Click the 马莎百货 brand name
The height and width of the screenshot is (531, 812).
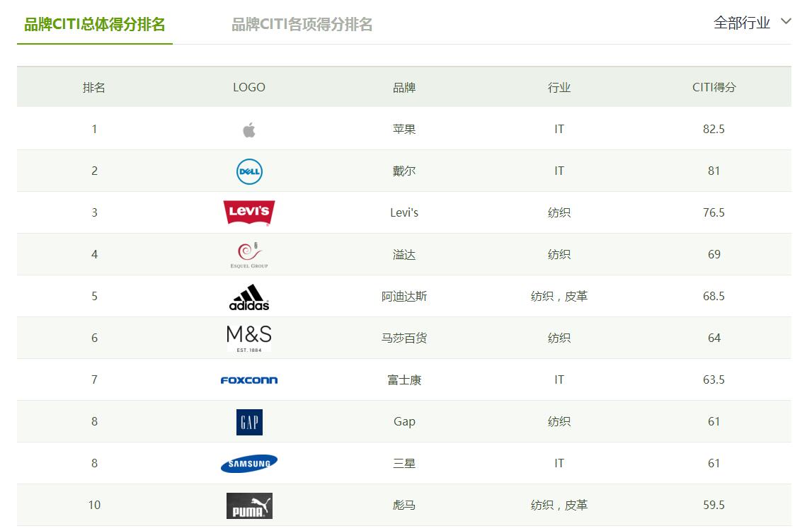pos(404,338)
